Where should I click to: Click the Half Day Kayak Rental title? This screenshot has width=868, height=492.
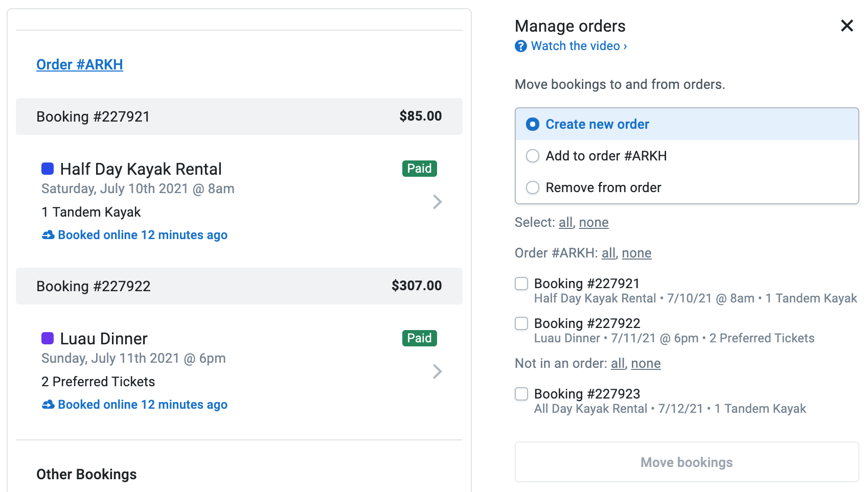[x=141, y=169]
